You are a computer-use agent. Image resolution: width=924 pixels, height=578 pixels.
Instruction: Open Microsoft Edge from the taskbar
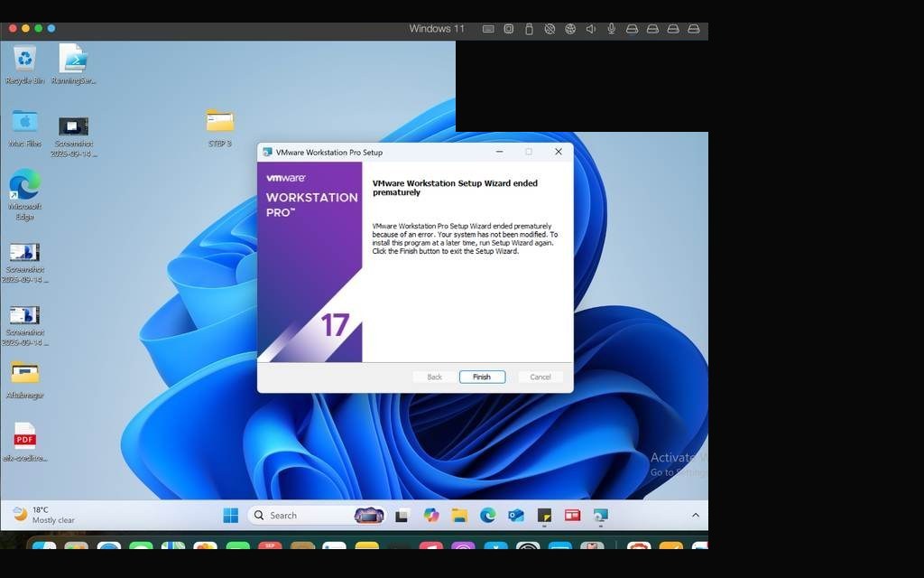point(488,516)
